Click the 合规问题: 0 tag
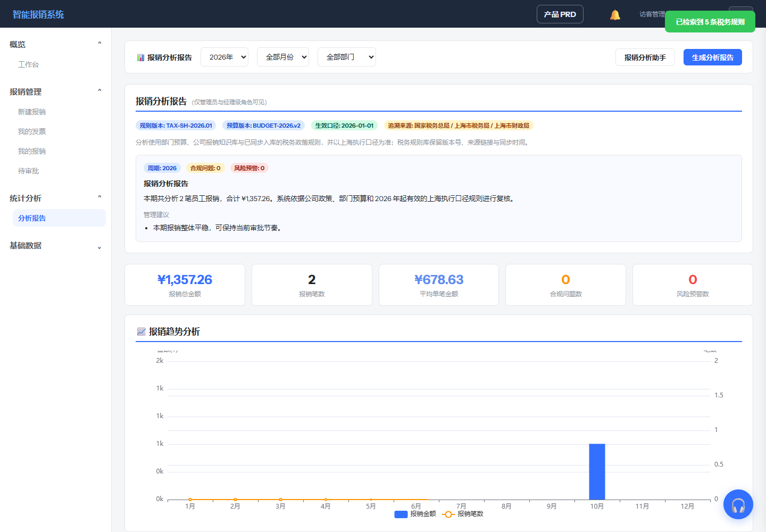766x532 pixels. point(205,168)
